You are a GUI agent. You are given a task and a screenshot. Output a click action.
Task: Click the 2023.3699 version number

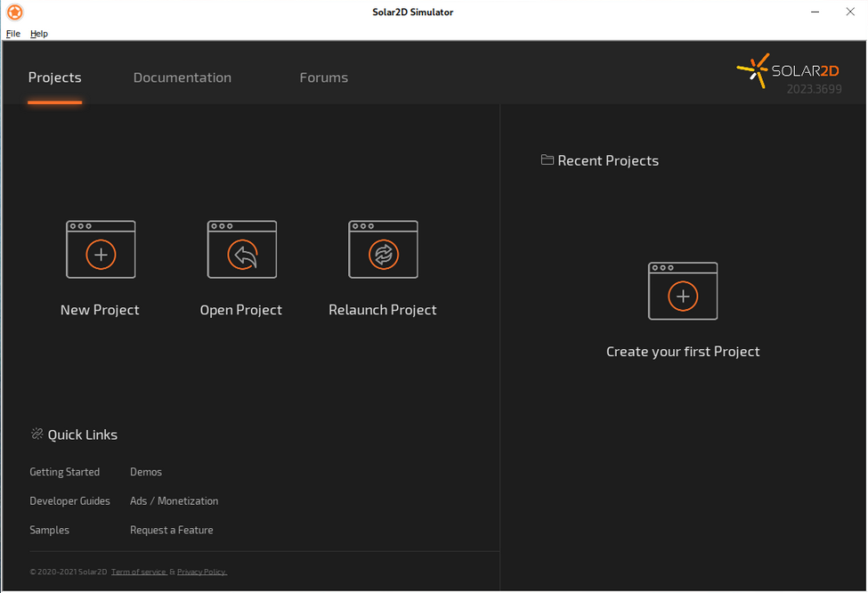click(x=815, y=89)
